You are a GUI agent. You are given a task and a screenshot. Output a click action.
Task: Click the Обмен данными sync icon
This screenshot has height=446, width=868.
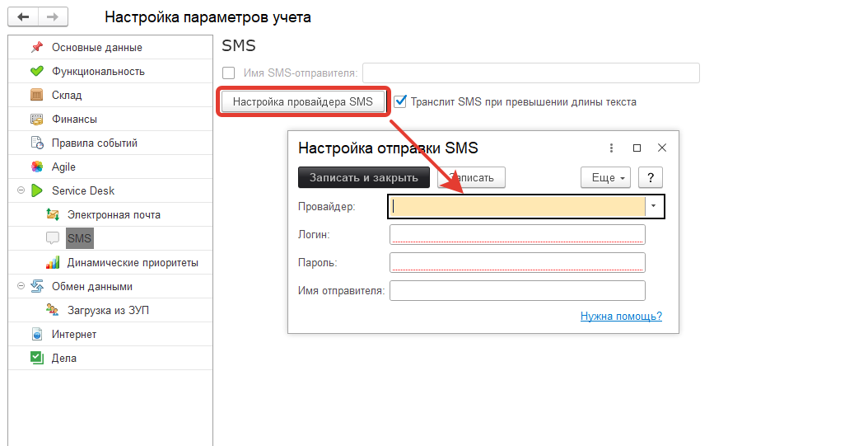click(x=36, y=286)
